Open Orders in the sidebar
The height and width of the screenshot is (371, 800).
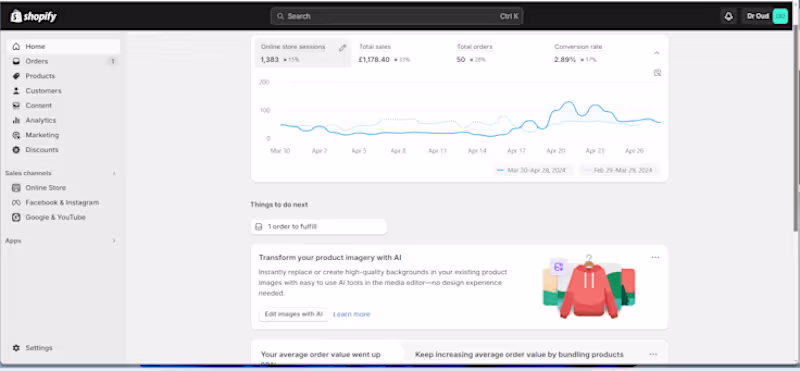coord(63,61)
